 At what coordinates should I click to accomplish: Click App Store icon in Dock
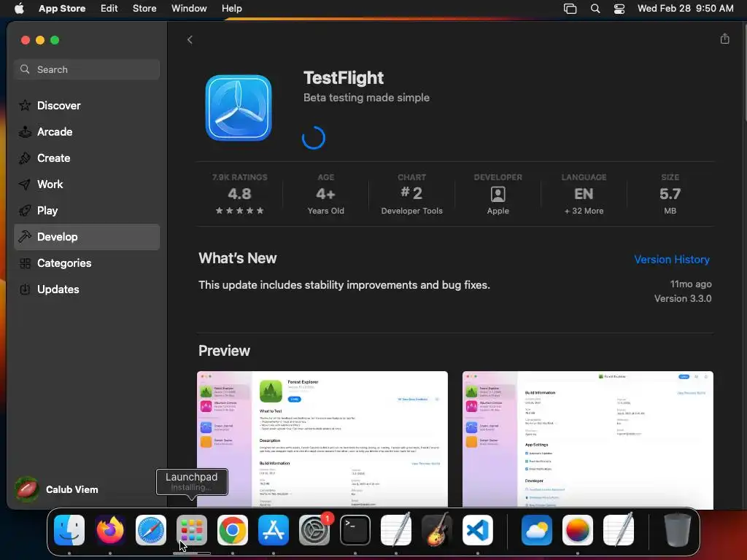coord(274,530)
